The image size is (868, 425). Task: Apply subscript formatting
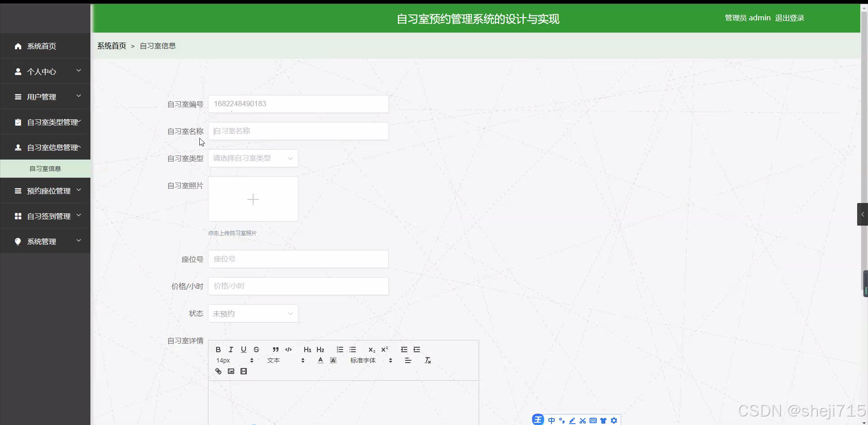[x=372, y=349]
